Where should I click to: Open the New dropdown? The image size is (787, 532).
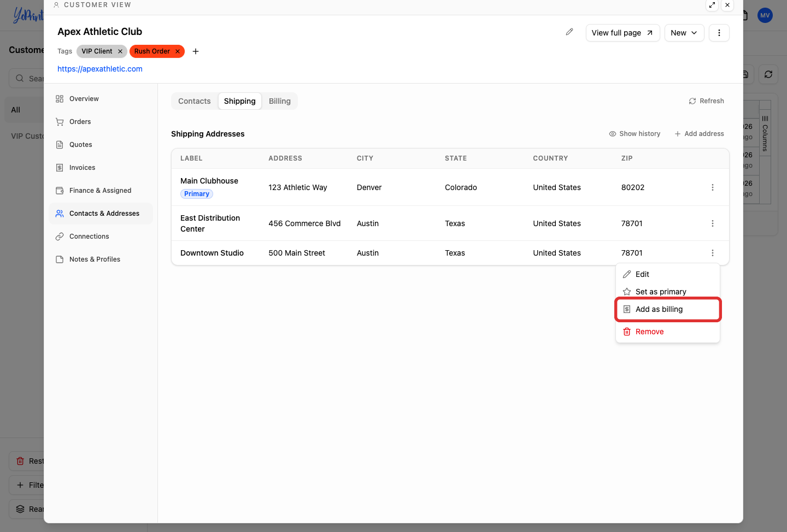pyautogui.click(x=684, y=33)
